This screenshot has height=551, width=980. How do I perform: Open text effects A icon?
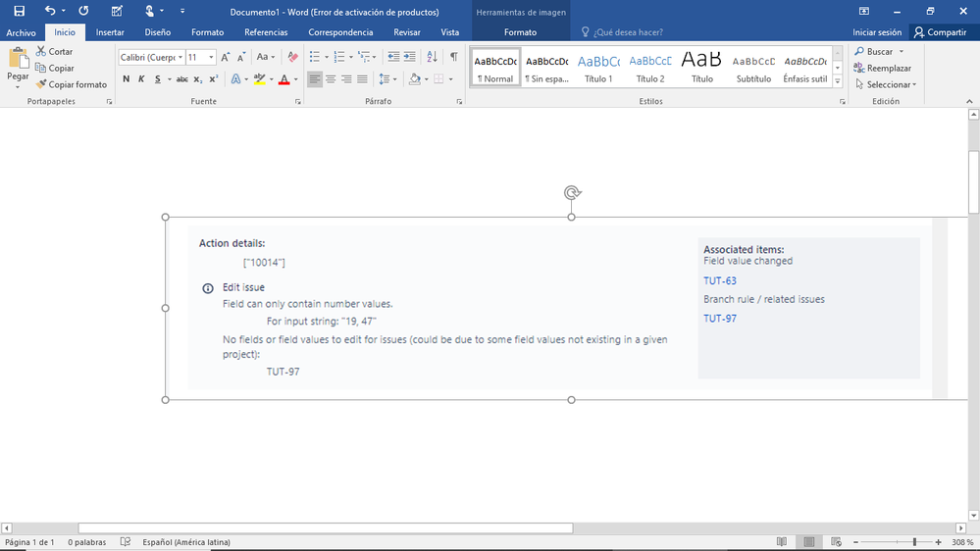[235, 78]
